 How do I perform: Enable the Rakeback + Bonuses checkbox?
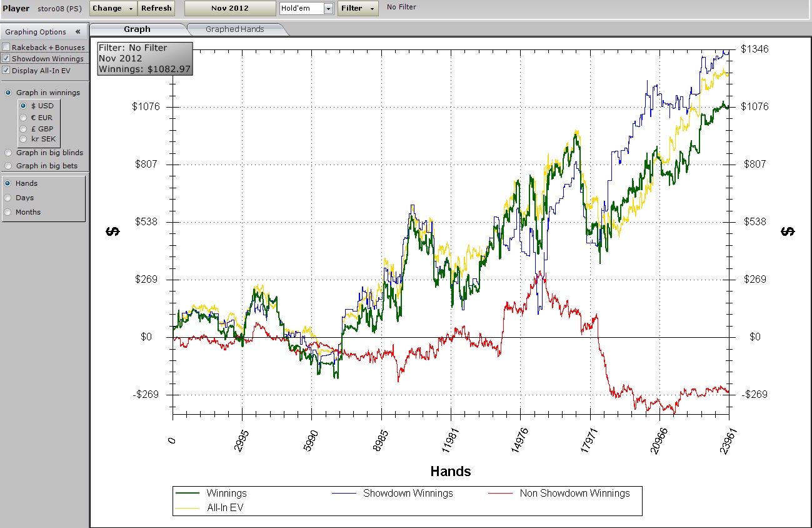pos(6,48)
